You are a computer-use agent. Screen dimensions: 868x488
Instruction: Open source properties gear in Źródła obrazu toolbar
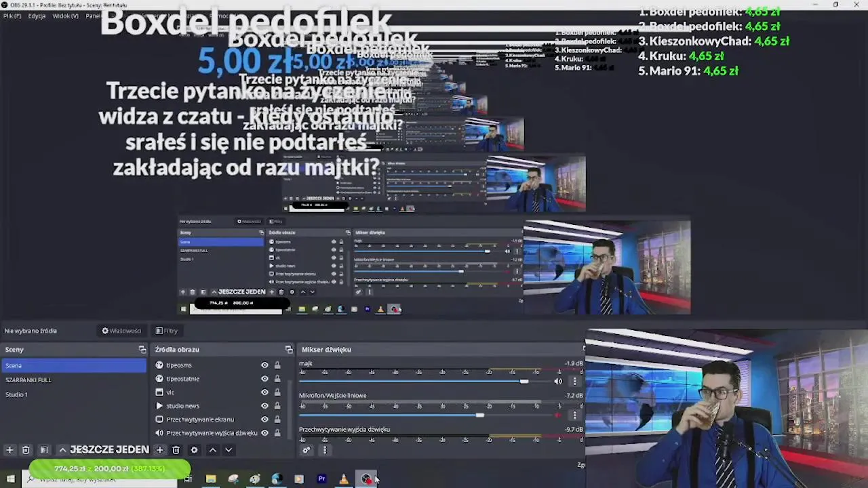tap(194, 450)
